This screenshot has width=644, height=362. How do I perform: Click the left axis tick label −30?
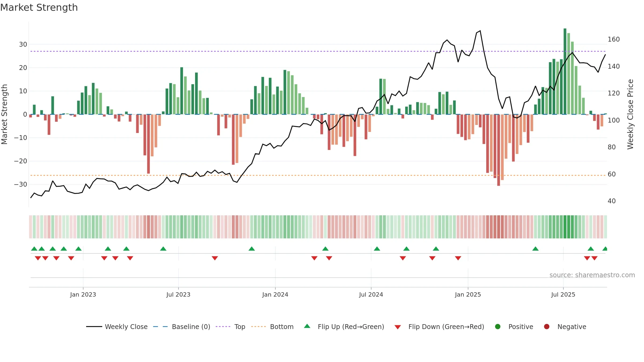21,184
